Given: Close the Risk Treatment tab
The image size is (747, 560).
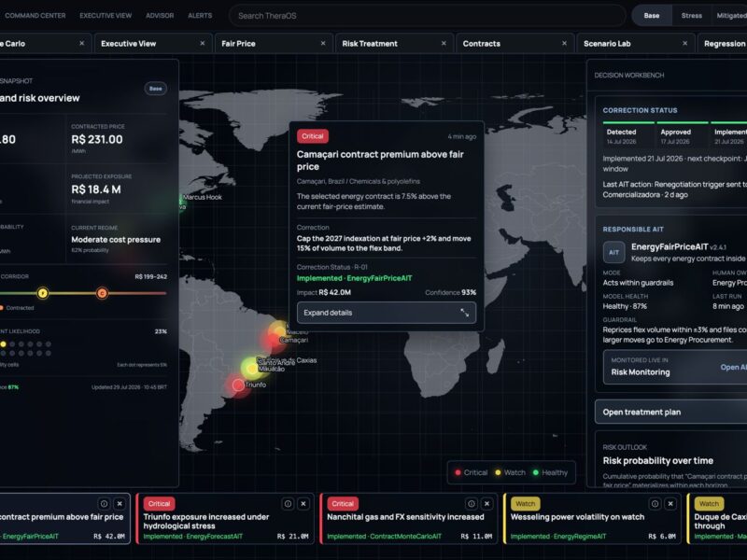Looking at the screenshot, I should click(444, 43).
